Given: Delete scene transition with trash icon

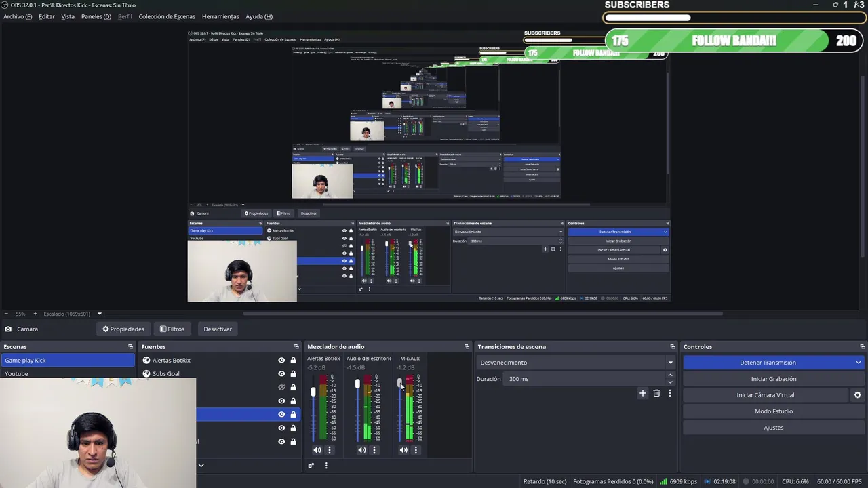Looking at the screenshot, I should click(656, 393).
